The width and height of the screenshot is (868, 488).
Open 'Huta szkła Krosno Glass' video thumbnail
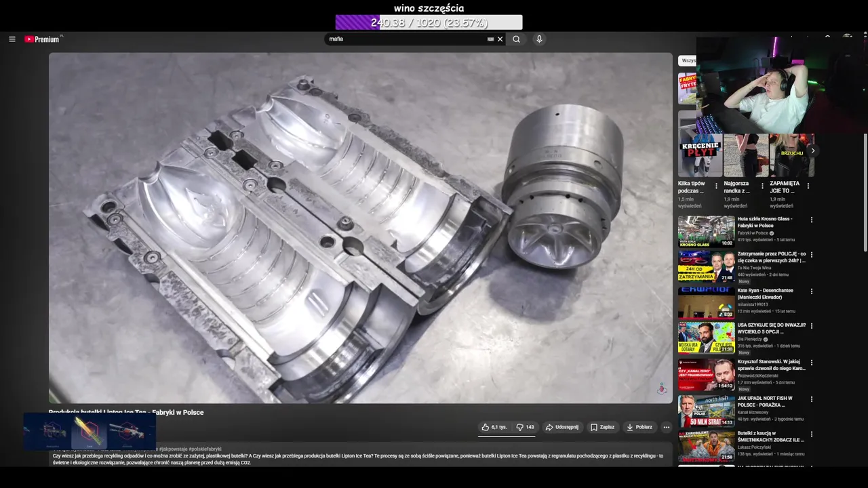706,231
